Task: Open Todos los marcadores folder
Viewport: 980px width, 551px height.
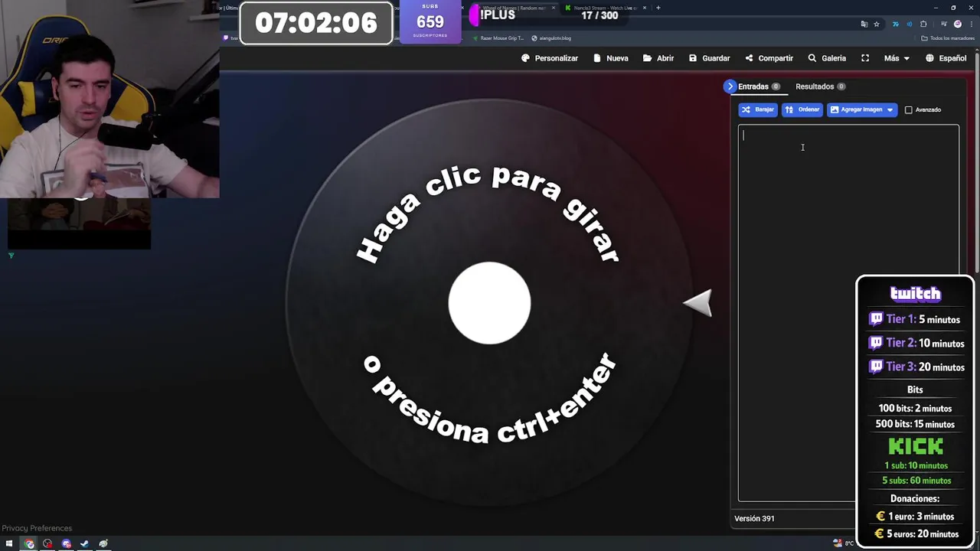Action: pos(948,38)
